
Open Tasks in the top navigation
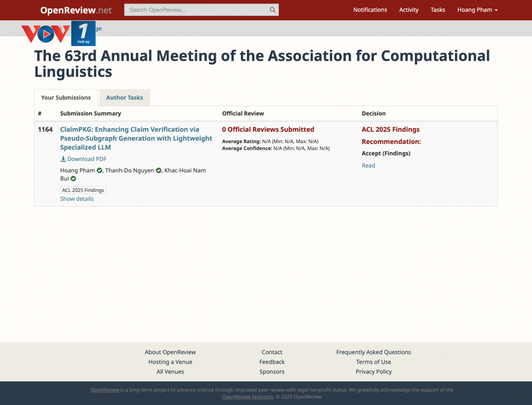coord(438,10)
